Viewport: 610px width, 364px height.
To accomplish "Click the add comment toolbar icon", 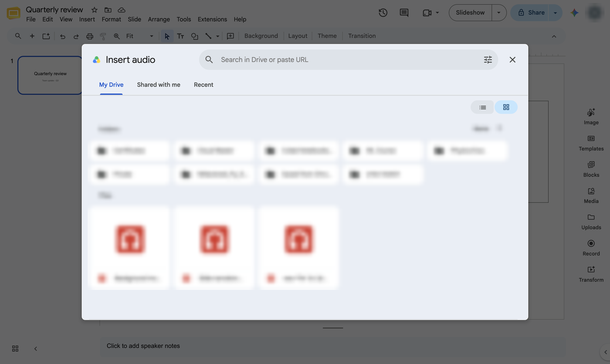I will [x=230, y=36].
